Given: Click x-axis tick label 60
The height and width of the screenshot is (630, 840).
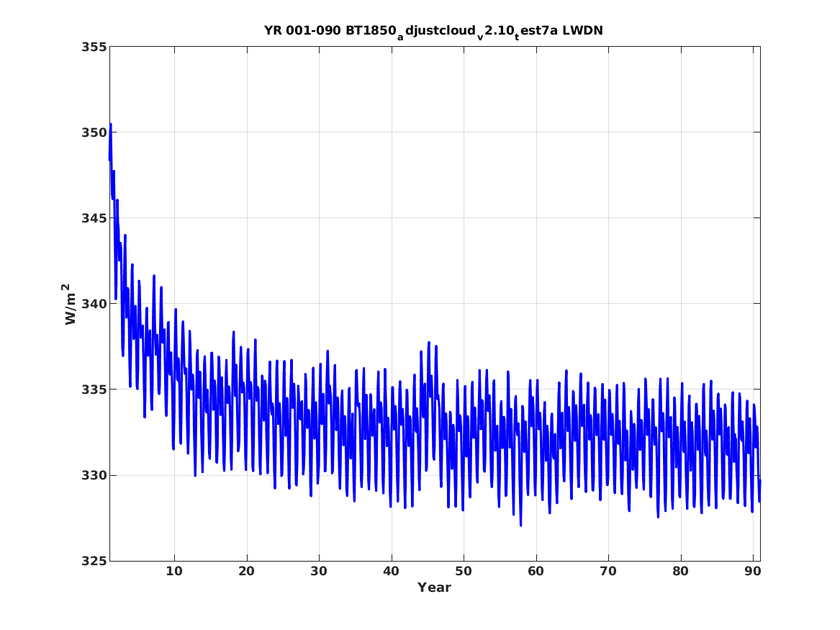Looking at the screenshot, I should pos(536,572).
